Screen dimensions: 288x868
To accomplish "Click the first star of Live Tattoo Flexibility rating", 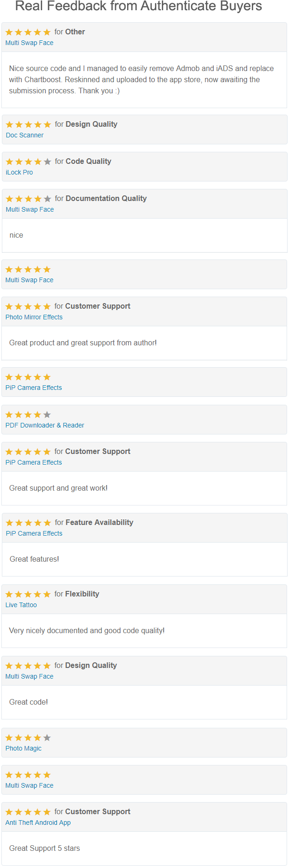I will coord(9,595).
